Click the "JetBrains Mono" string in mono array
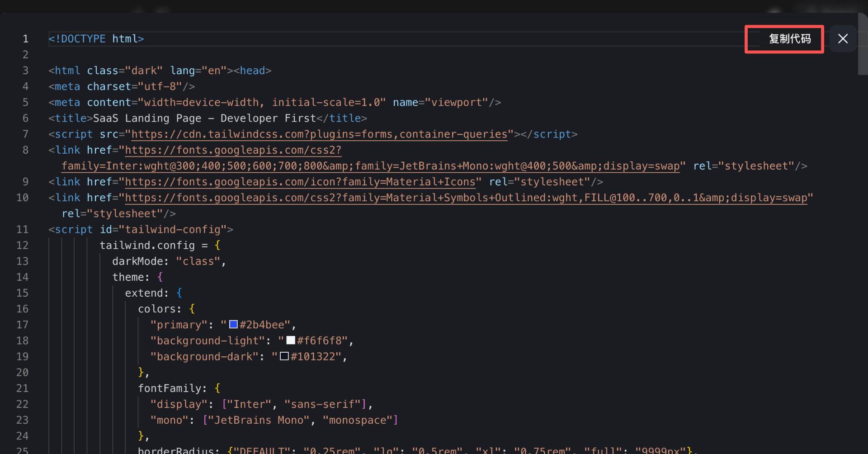The image size is (868, 454). 259,420
